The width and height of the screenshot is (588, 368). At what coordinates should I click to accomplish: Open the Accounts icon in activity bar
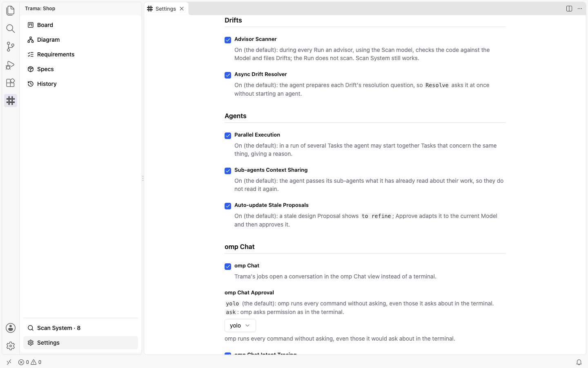[11, 328]
